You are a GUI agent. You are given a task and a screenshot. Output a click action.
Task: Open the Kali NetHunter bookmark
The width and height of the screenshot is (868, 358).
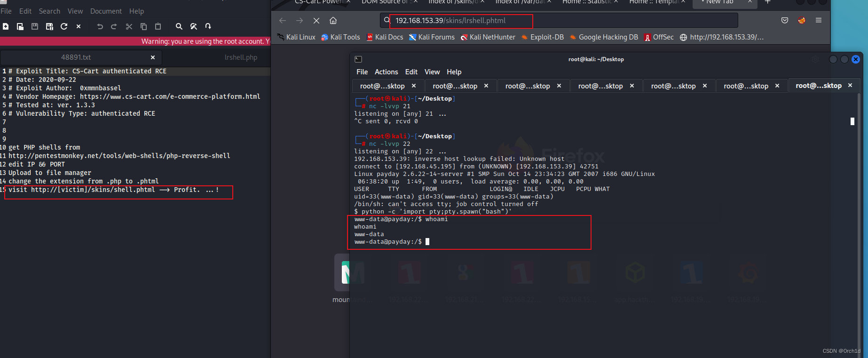pos(488,37)
